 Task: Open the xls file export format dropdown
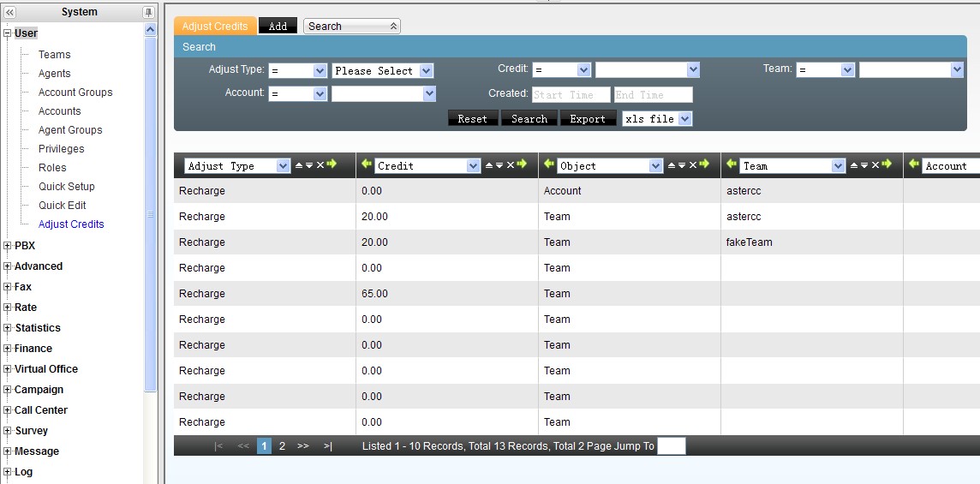point(657,119)
